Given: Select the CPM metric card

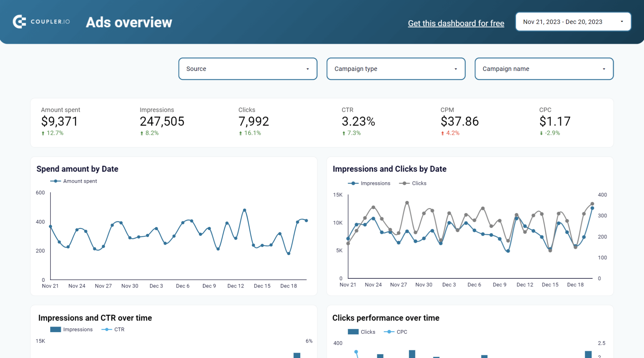Looking at the screenshot, I should (x=459, y=121).
